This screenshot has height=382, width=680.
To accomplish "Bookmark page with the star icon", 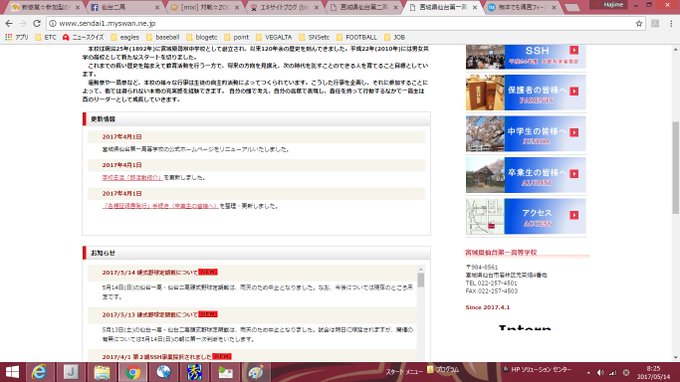I will 639,23.
